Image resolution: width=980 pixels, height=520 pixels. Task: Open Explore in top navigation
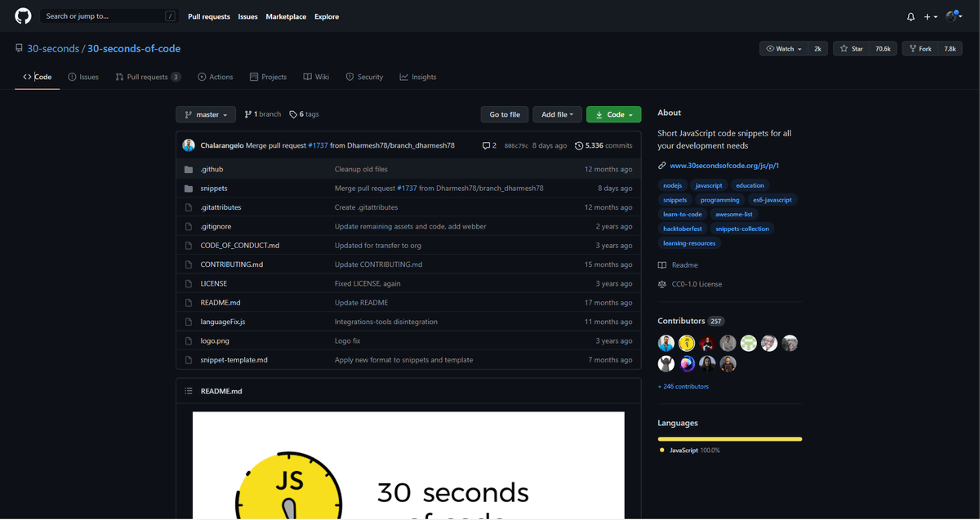(327, 16)
